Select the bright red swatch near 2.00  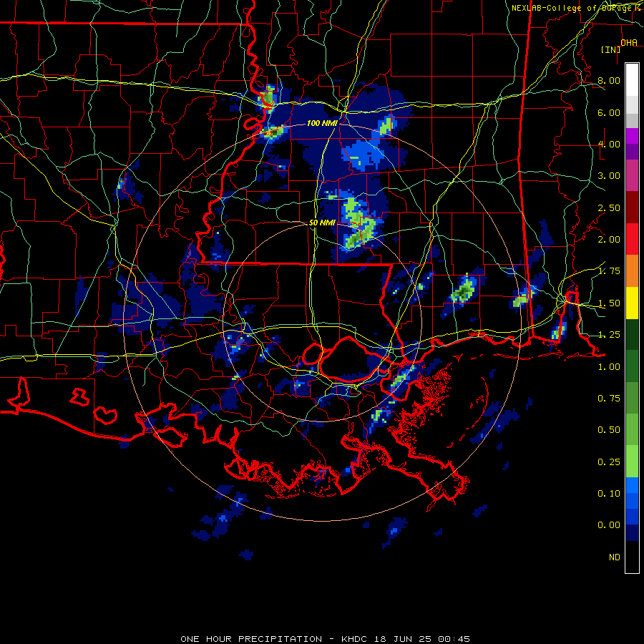(x=632, y=239)
